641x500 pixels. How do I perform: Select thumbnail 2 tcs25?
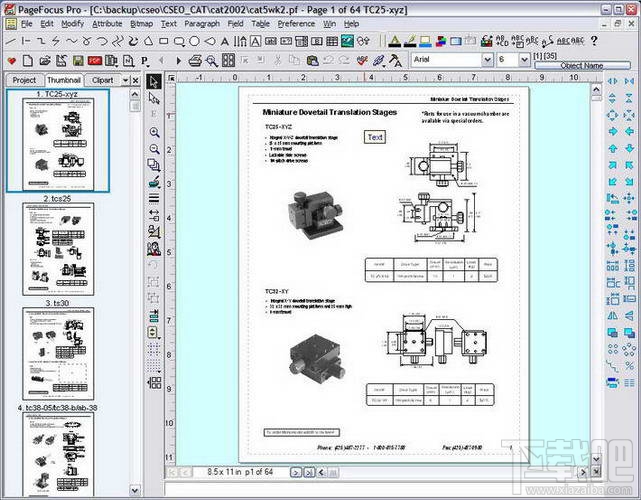(x=58, y=248)
